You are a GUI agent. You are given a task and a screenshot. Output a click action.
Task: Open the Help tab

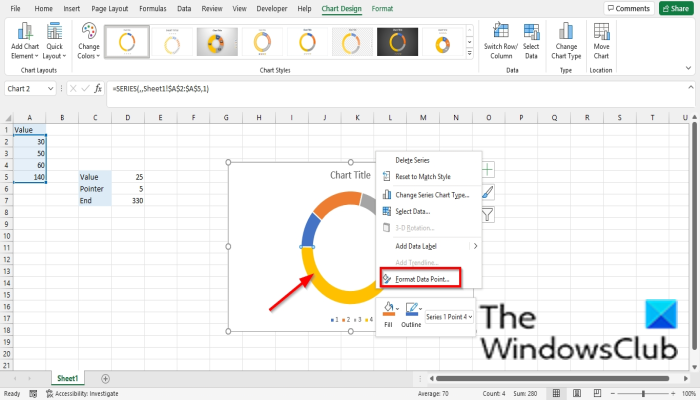pyautogui.click(x=304, y=8)
